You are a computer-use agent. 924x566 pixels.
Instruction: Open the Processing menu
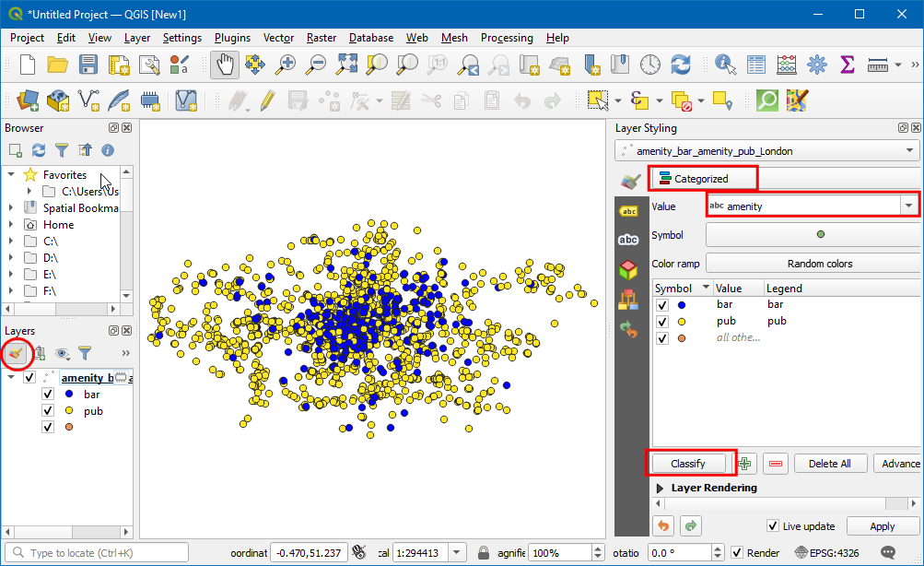point(506,38)
